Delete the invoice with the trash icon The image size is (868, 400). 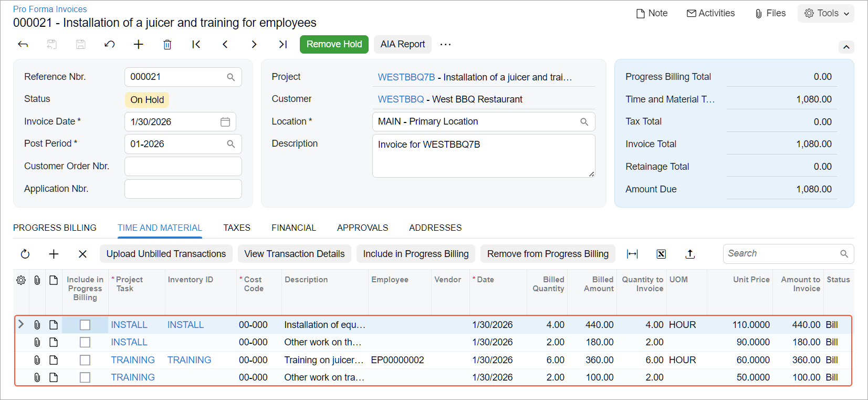167,44
